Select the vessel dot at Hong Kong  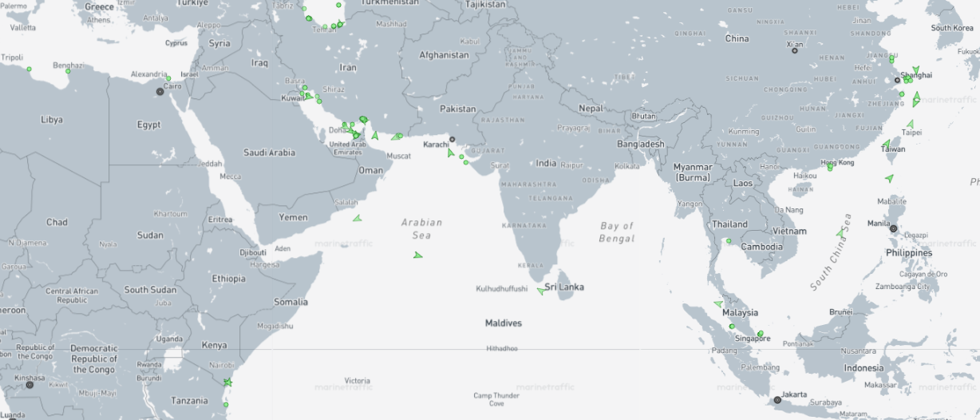click(x=830, y=167)
